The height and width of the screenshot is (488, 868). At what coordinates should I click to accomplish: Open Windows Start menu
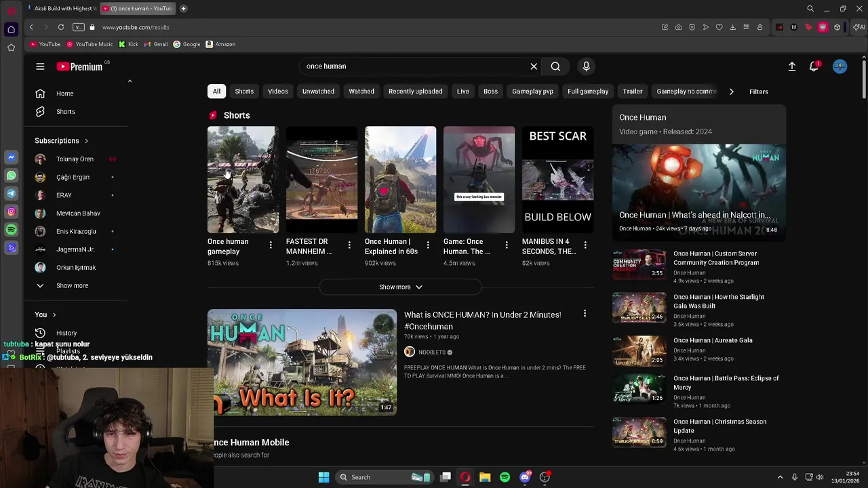point(323,477)
